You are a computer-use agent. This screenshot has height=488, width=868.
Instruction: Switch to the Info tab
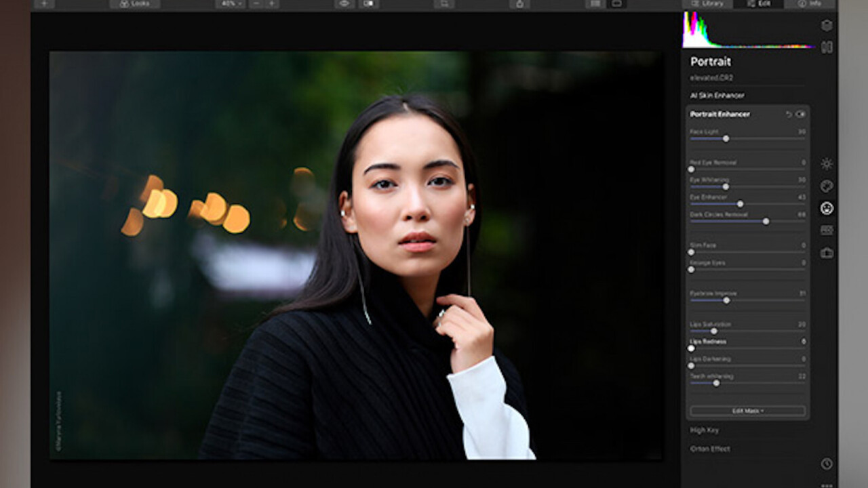[810, 3]
